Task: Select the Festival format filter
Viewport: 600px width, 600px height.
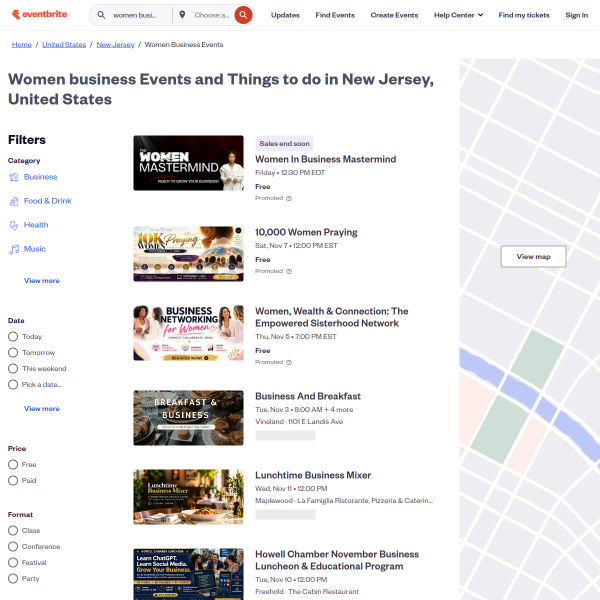Action: click(x=13, y=562)
